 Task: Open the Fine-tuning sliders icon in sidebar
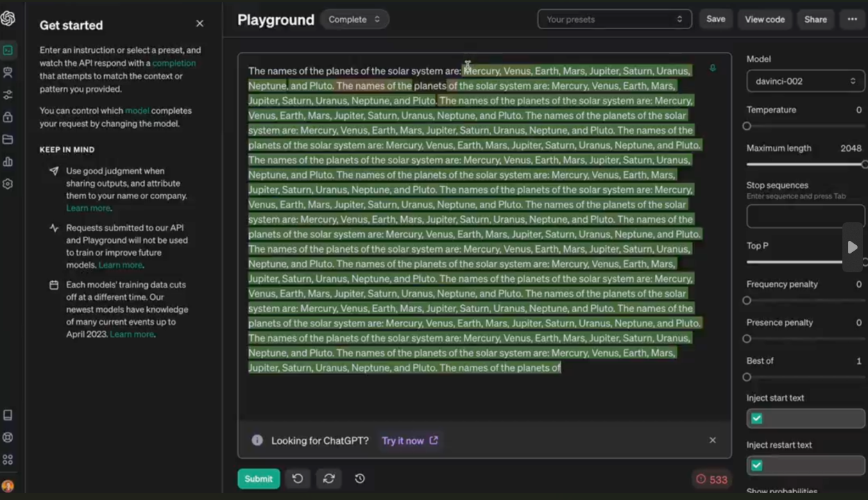point(8,94)
